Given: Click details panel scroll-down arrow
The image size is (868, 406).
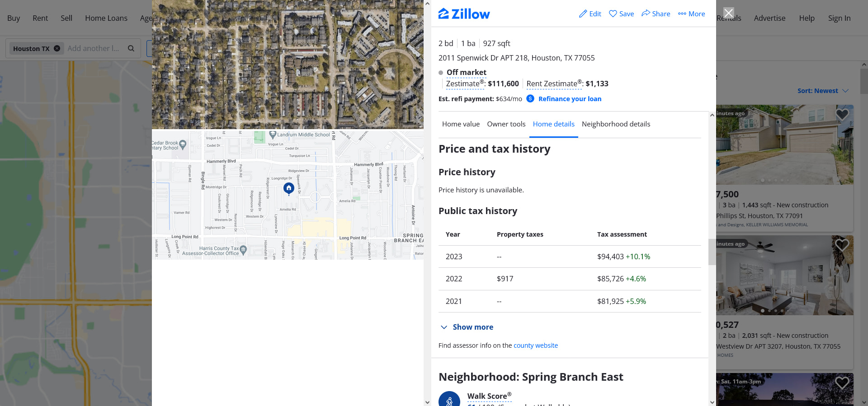Looking at the screenshot, I should pyautogui.click(x=712, y=402).
